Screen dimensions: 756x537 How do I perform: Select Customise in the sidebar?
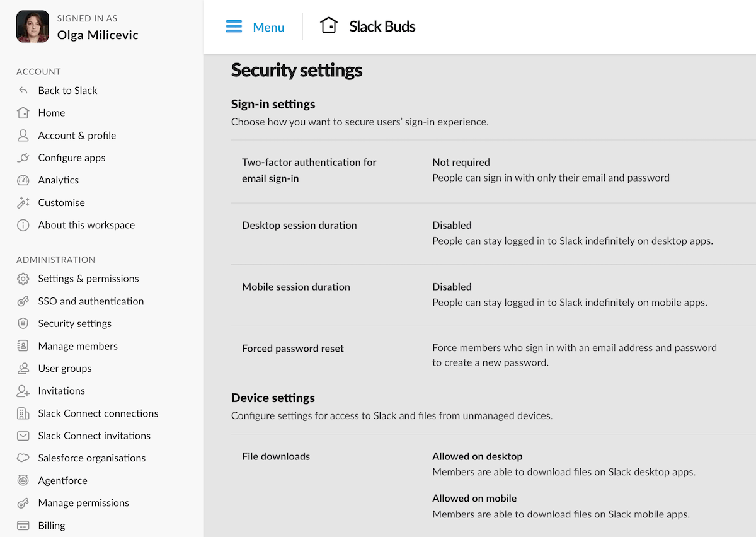pos(61,202)
